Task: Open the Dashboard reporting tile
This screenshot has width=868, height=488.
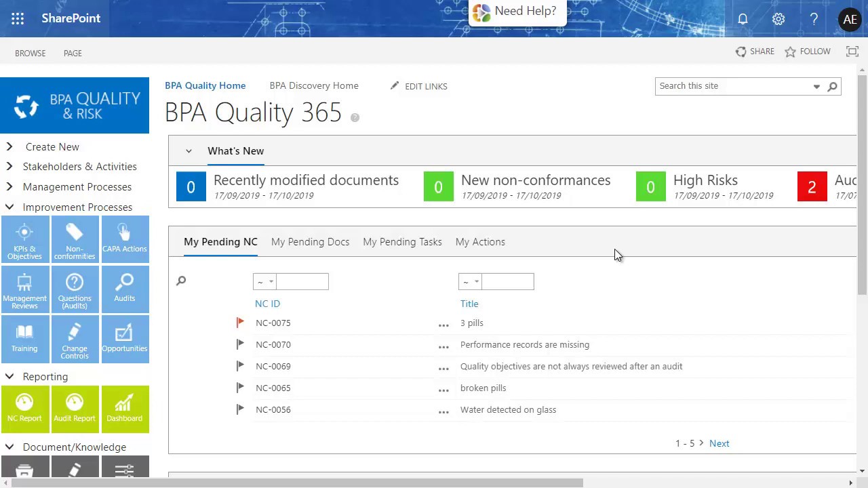Action: coord(125,409)
